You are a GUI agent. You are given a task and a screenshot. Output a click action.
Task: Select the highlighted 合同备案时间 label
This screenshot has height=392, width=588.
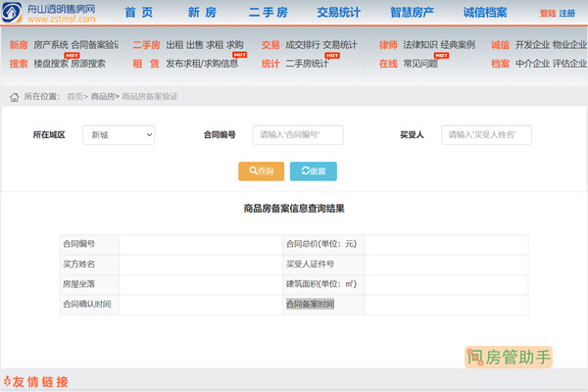(310, 304)
